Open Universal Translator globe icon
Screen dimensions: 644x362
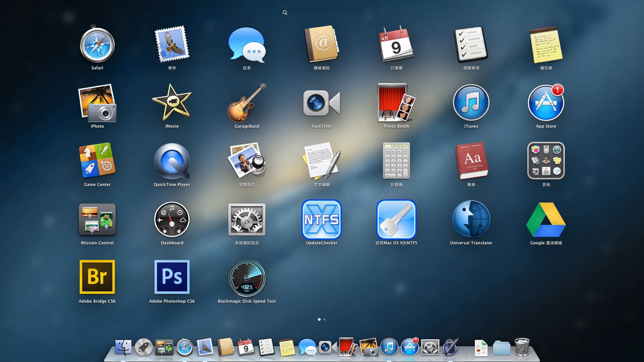click(x=471, y=220)
